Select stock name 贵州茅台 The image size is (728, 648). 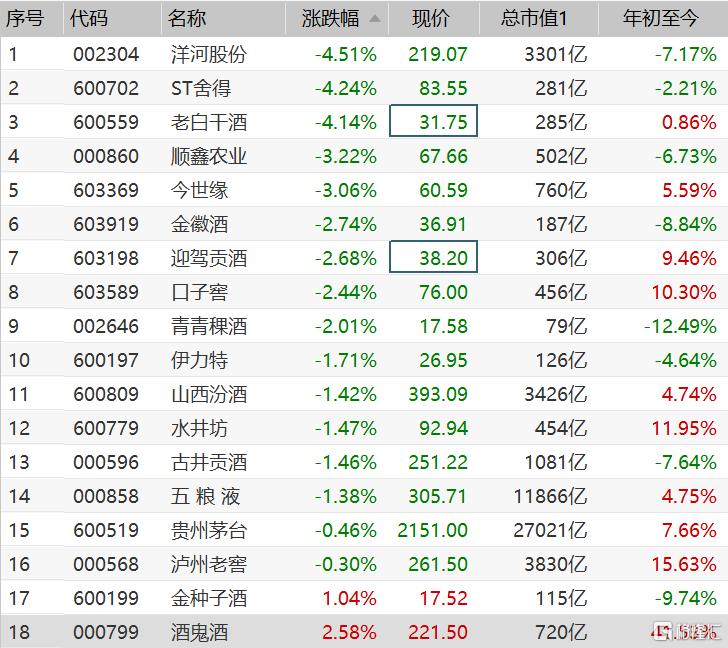click(209, 530)
